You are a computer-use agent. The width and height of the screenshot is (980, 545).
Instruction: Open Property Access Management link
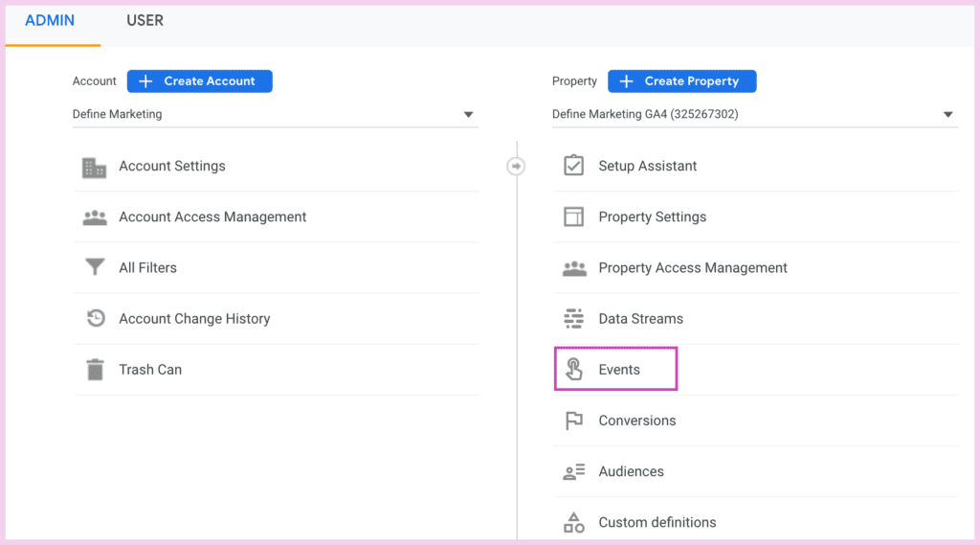pos(693,268)
